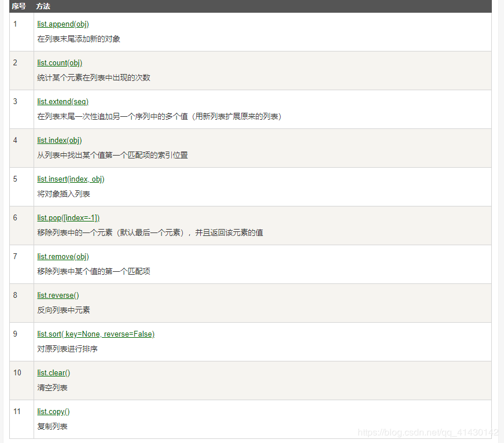Open the list.pop([index=-1]) documentation link
The width and height of the screenshot is (504, 443).
coord(68,217)
